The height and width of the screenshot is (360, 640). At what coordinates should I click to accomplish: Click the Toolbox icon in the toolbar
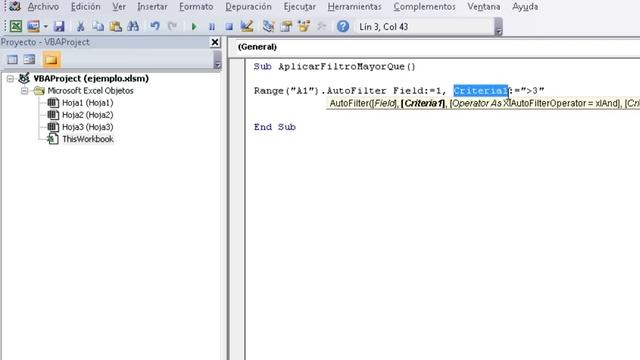pyautogui.click(x=322, y=27)
